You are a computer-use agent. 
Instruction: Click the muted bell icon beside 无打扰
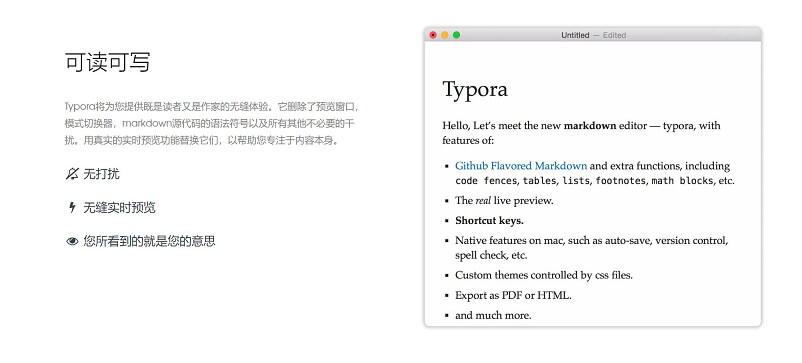(x=72, y=174)
